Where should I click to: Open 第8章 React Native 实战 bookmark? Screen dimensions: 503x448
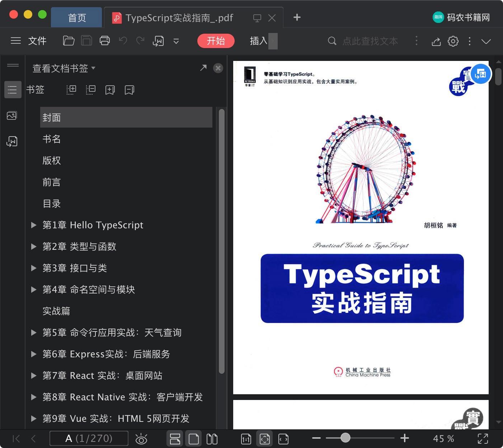pyautogui.click(x=123, y=397)
